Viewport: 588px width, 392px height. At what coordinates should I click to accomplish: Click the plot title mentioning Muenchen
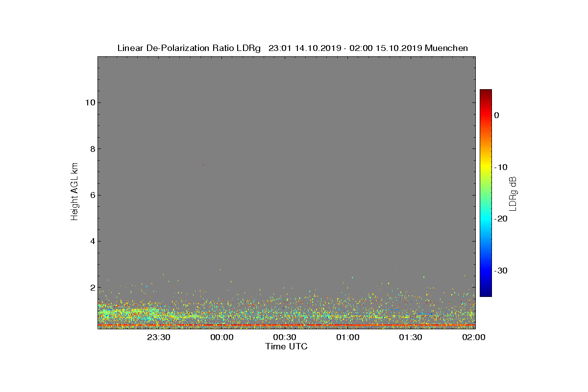[x=293, y=48]
